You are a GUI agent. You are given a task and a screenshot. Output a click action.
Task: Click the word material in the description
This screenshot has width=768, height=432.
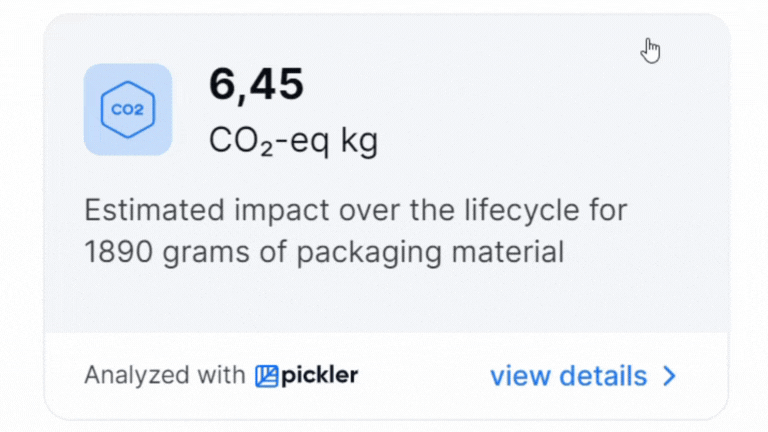click(507, 252)
